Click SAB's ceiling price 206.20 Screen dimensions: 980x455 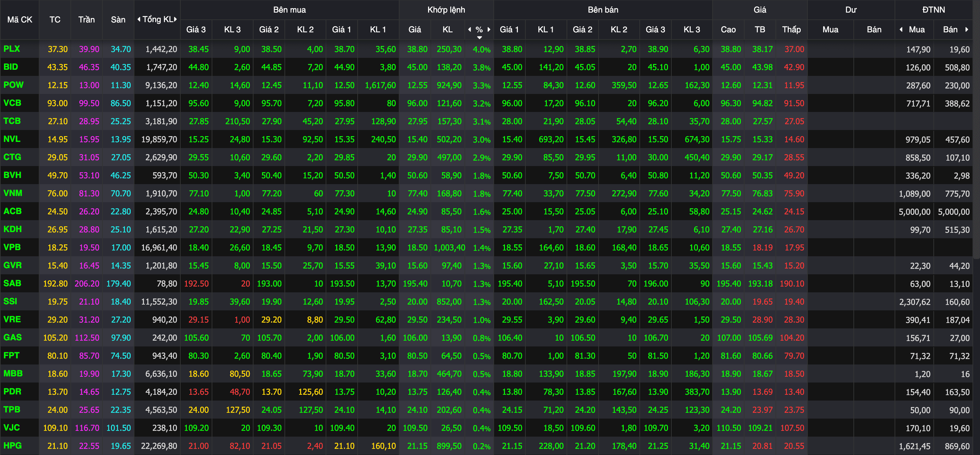tap(87, 283)
